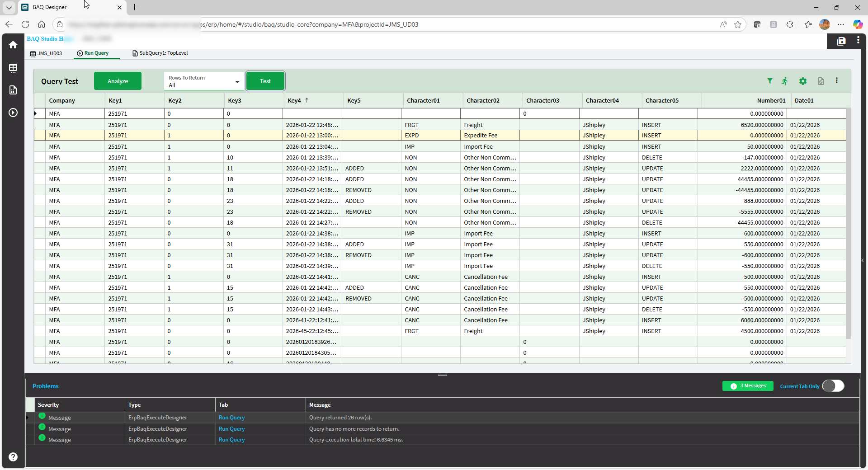The image size is (868, 470).
Task: Toggle the 3 Messages filter badge
Action: pyautogui.click(x=748, y=386)
